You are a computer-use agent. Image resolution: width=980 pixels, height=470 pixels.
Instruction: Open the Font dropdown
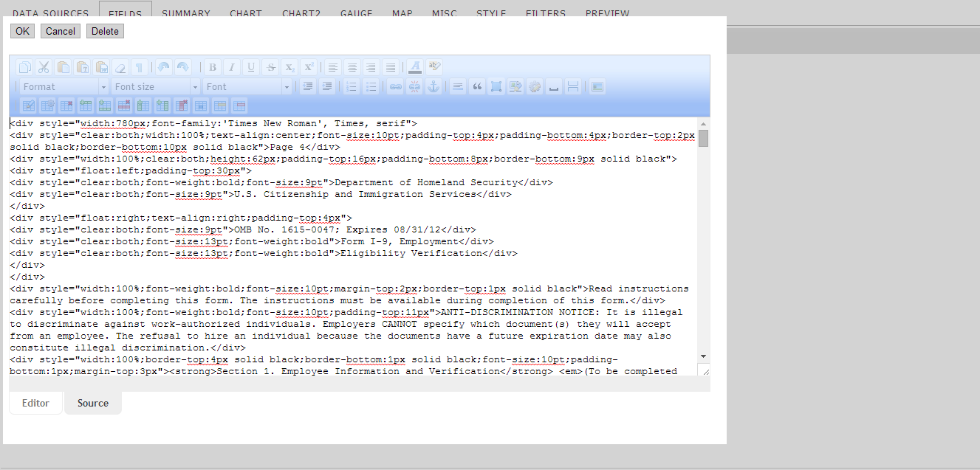pyautogui.click(x=247, y=86)
